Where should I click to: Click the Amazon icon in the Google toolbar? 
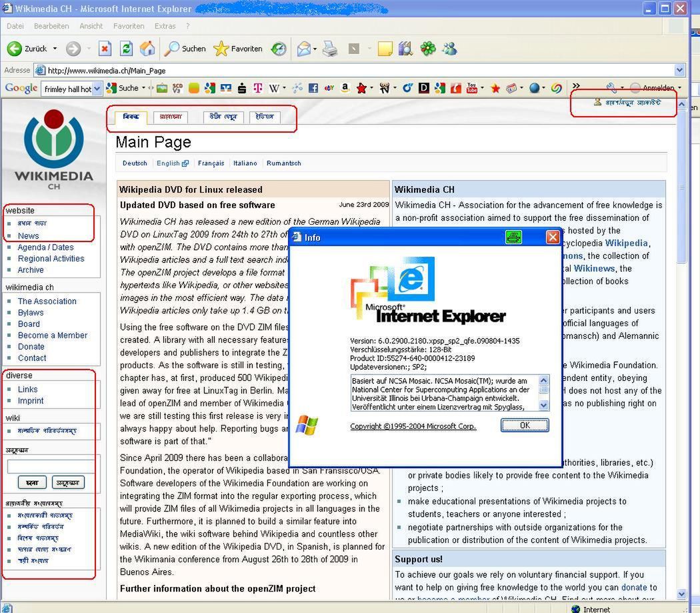coord(345,88)
